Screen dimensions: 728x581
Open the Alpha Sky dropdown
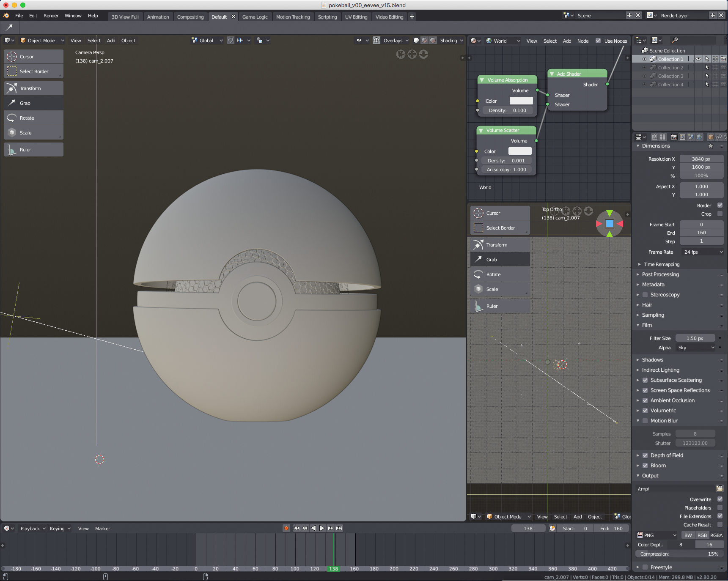696,348
